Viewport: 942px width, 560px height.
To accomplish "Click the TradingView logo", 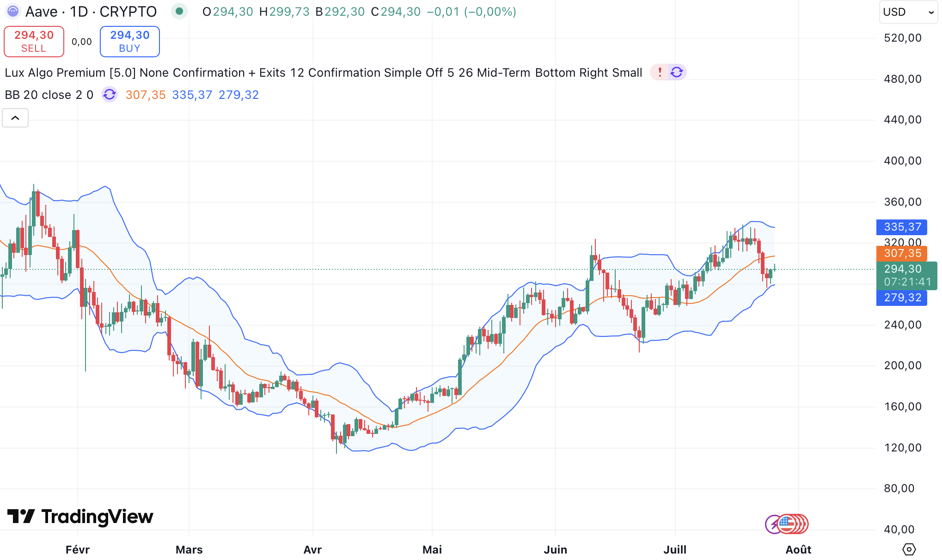I will pos(80,517).
